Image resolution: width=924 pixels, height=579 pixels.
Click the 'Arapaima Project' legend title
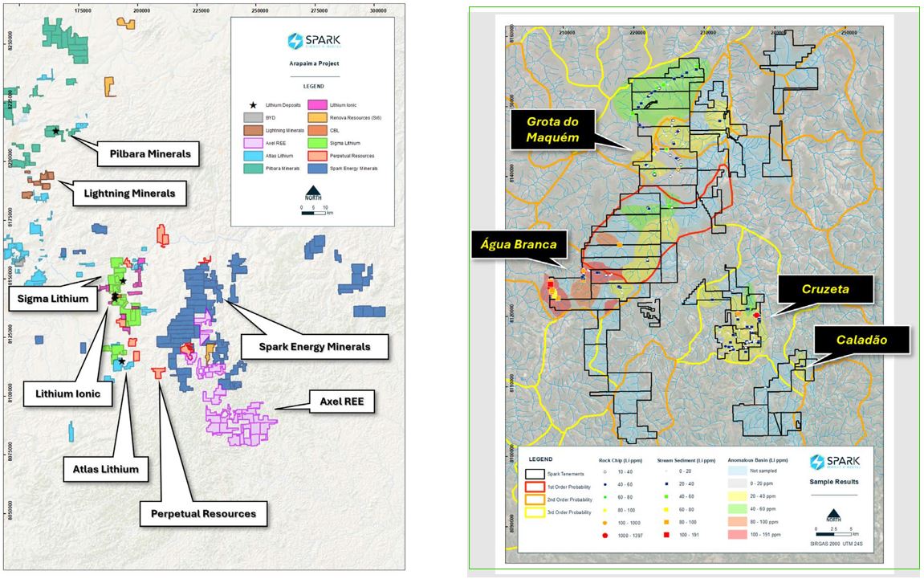(314, 63)
